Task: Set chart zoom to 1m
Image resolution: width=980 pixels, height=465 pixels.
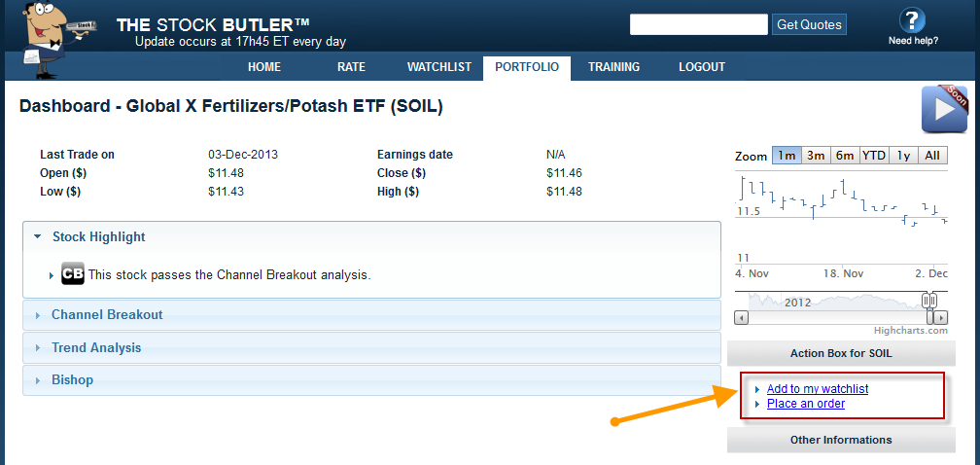Action: tap(787, 156)
